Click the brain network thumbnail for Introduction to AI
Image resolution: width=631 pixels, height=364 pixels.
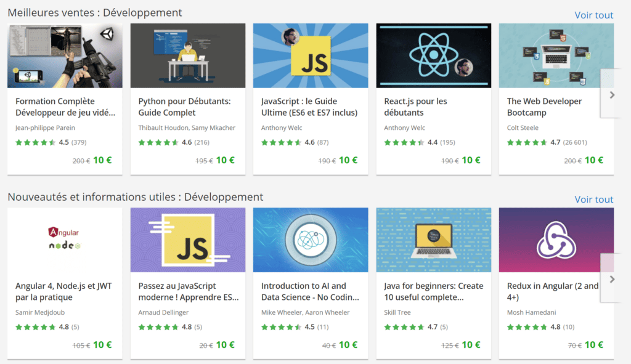tap(310, 240)
